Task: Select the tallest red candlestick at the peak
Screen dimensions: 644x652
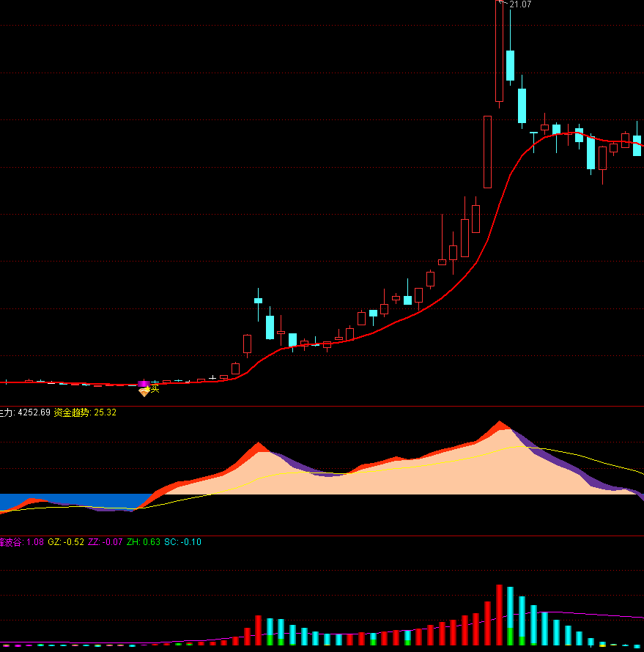Action: [x=500, y=51]
